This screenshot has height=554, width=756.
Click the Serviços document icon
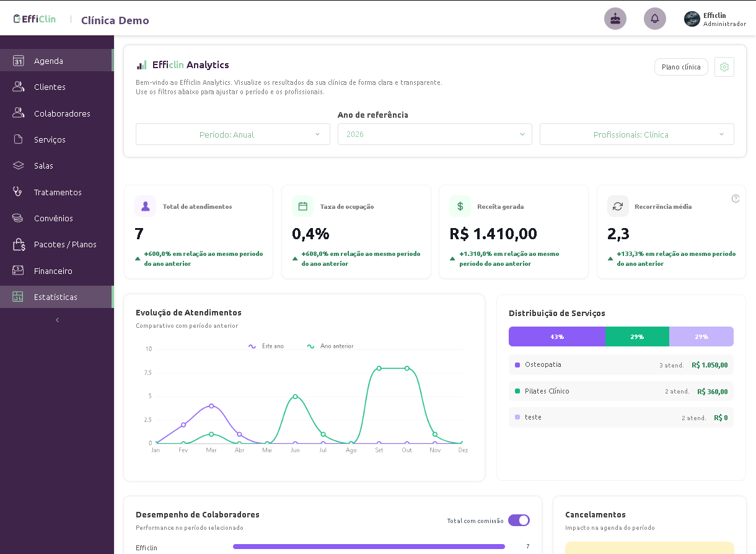19,139
